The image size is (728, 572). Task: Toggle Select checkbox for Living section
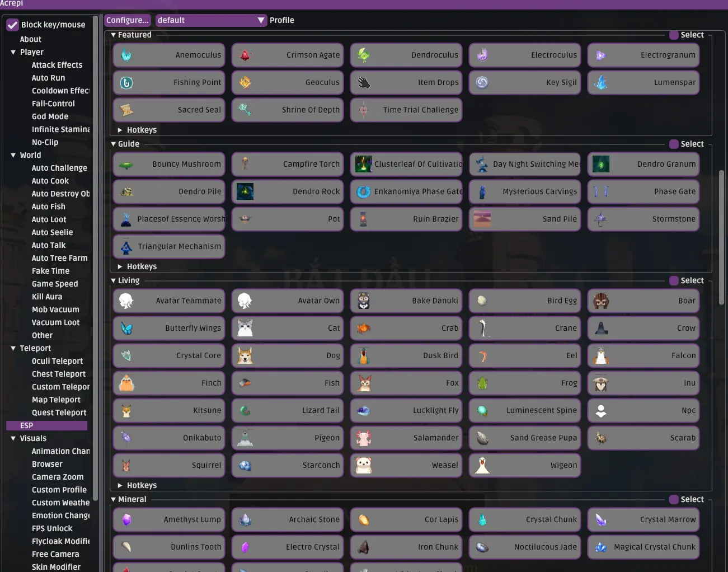[674, 280]
